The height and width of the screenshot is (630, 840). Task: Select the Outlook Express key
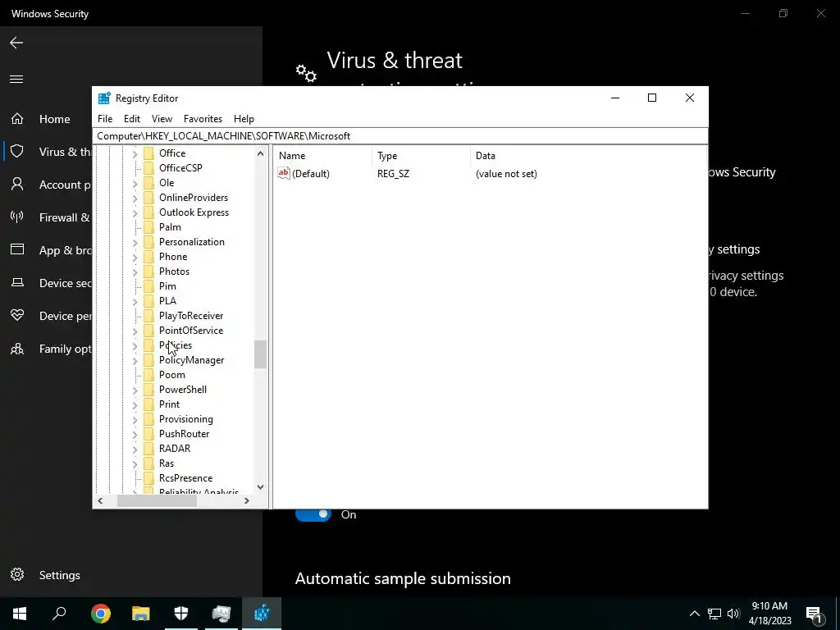click(x=194, y=212)
